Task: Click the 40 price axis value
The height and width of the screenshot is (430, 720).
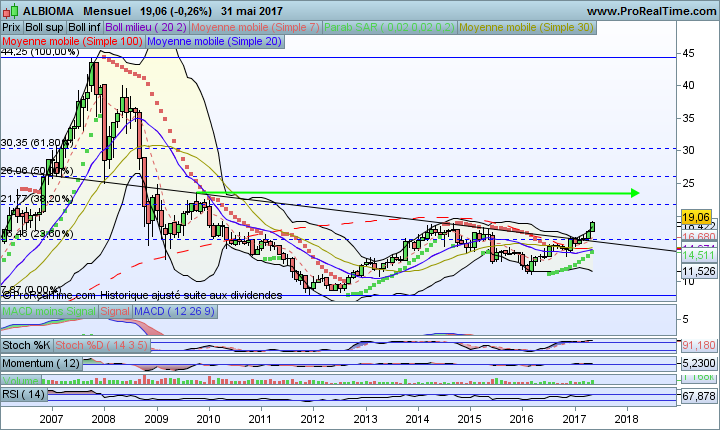Action: click(688, 85)
